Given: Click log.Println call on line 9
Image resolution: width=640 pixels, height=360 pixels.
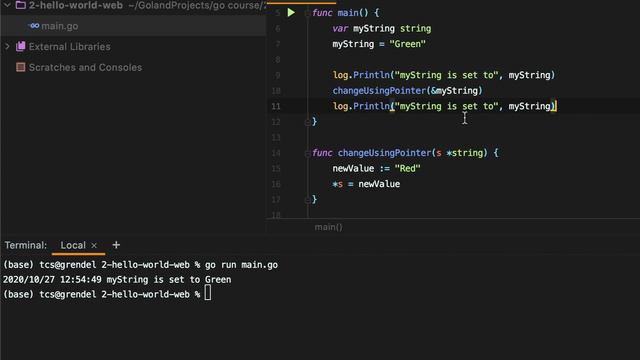Looking at the screenshot, I should 444,75.
